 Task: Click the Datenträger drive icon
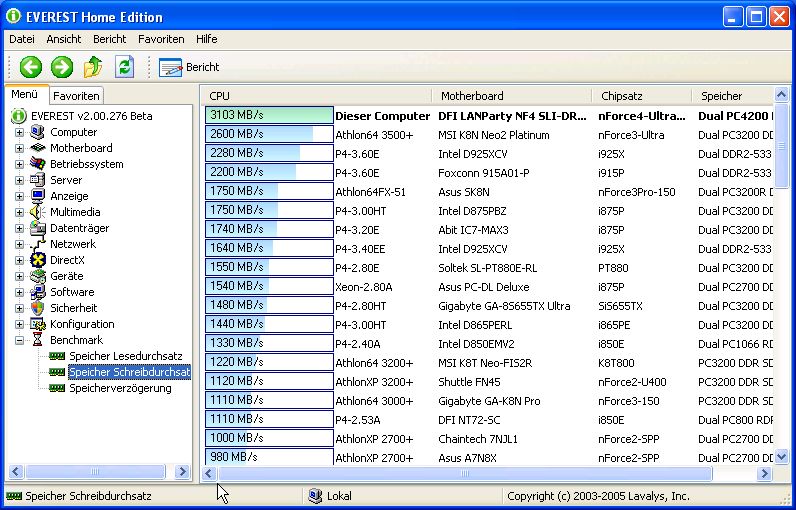tap(38, 228)
